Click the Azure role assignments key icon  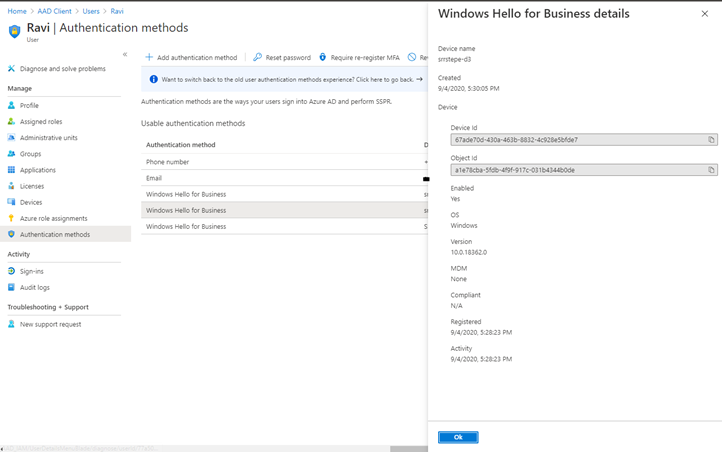pyautogui.click(x=12, y=218)
